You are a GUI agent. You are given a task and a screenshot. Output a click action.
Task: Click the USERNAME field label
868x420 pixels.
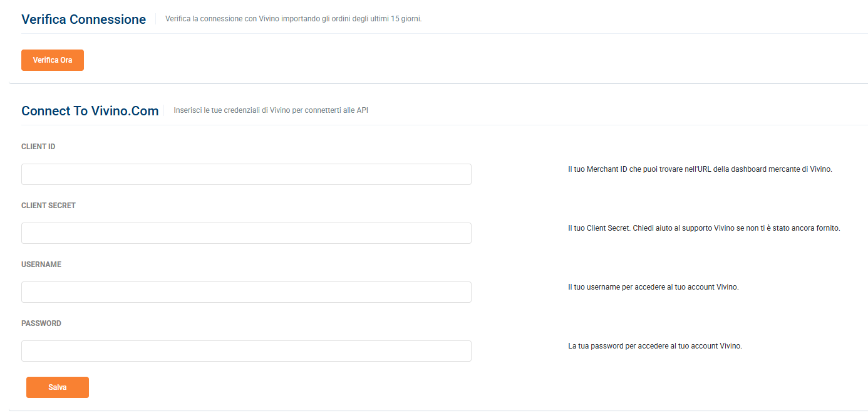coord(41,265)
